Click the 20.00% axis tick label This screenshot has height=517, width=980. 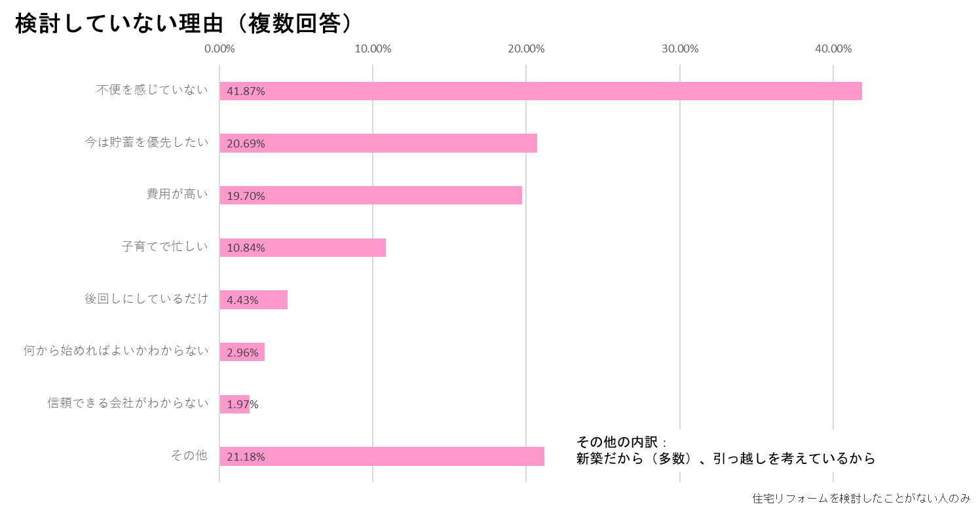[x=526, y=49]
